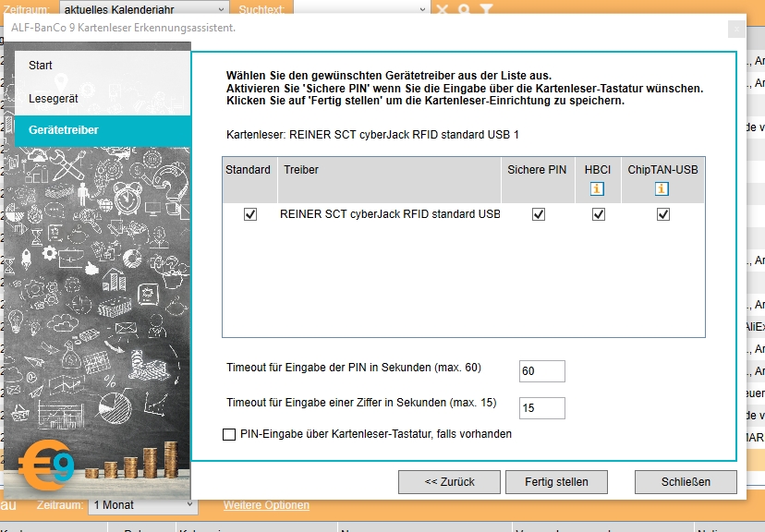Click the 'Timeout für Eingabe einer Ziffer' label

coord(361,403)
